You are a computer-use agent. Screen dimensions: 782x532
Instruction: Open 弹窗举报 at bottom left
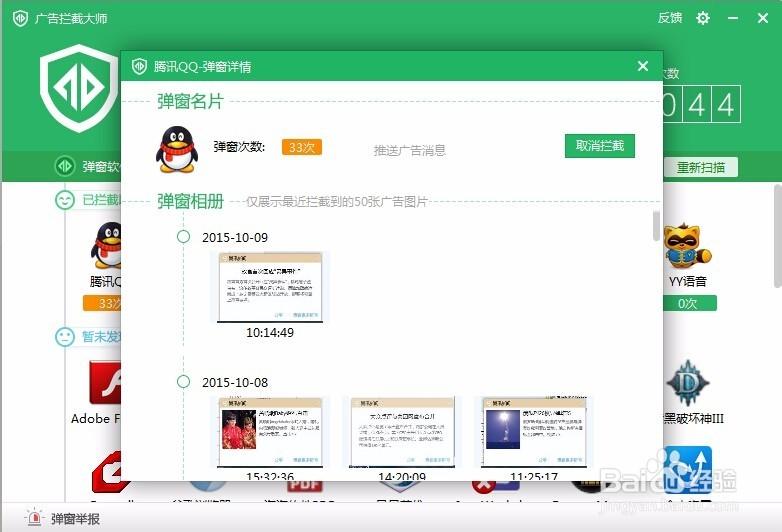[76, 519]
